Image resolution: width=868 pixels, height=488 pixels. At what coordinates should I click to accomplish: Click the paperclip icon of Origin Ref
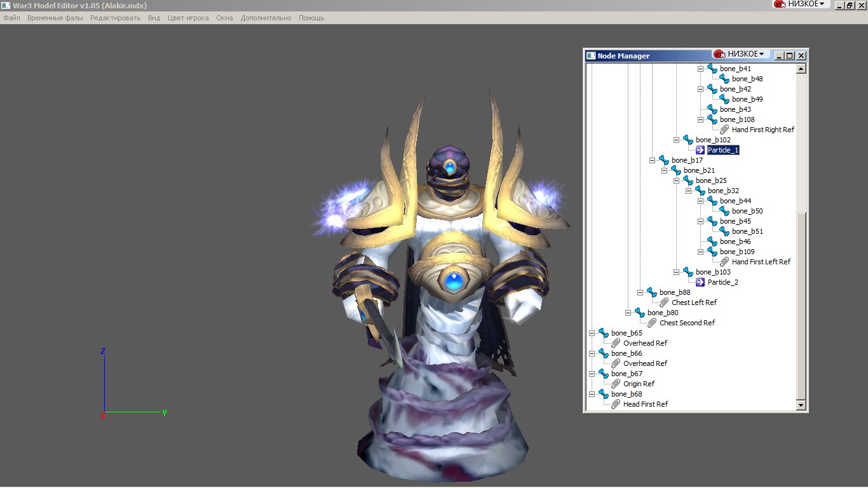[616, 384]
